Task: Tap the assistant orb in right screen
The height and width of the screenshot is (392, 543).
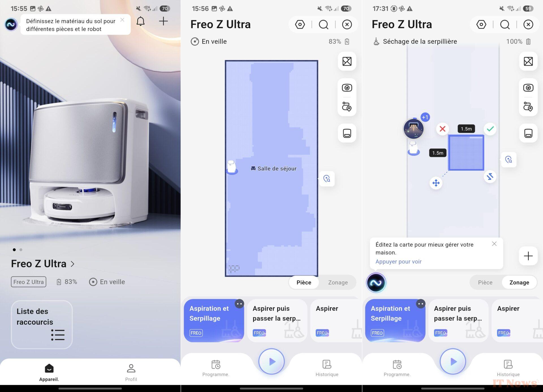Action: coord(376,283)
